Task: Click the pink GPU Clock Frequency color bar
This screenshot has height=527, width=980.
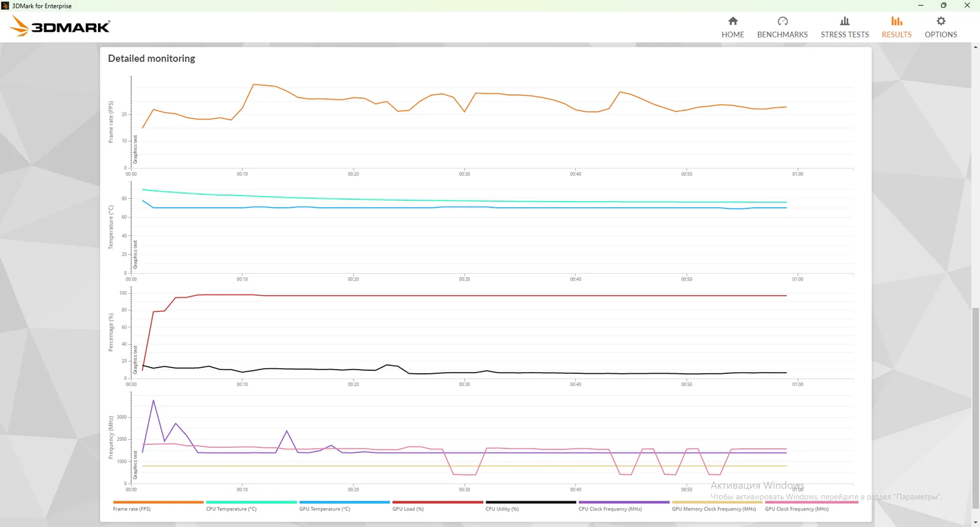Action: tap(812, 502)
